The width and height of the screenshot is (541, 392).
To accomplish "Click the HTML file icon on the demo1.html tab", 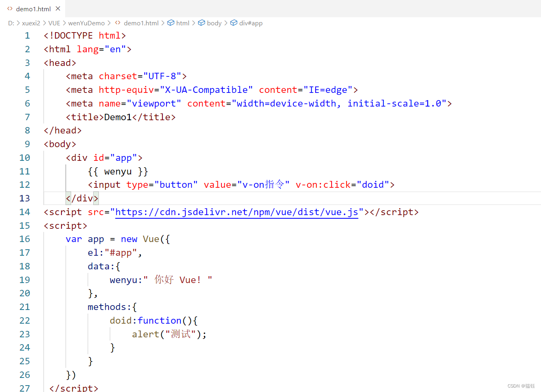I will pos(10,8).
